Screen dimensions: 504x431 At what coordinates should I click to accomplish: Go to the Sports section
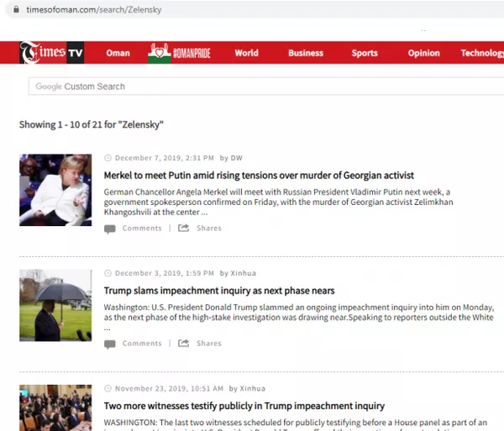pyautogui.click(x=365, y=53)
